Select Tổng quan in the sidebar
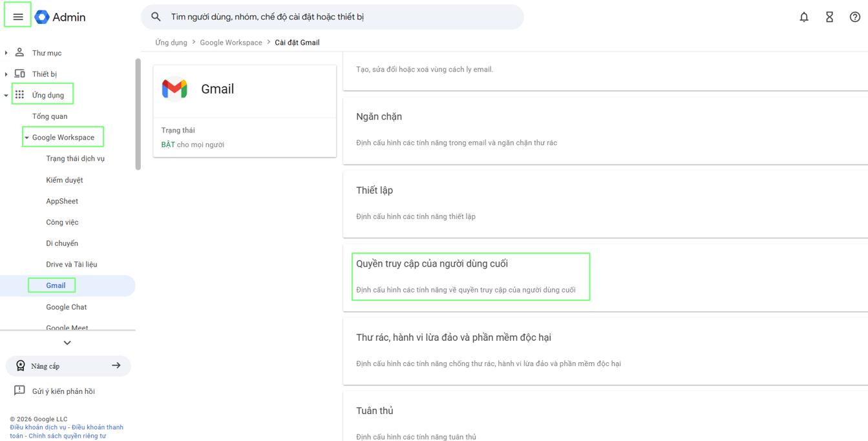The width and height of the screenshot is (868, 441). [x=50, y=116]
